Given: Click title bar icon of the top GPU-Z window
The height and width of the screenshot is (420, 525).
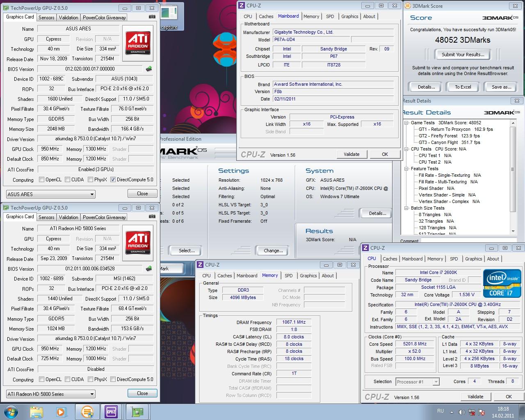Looking at the screenshot, I should [x=6, y=8].
